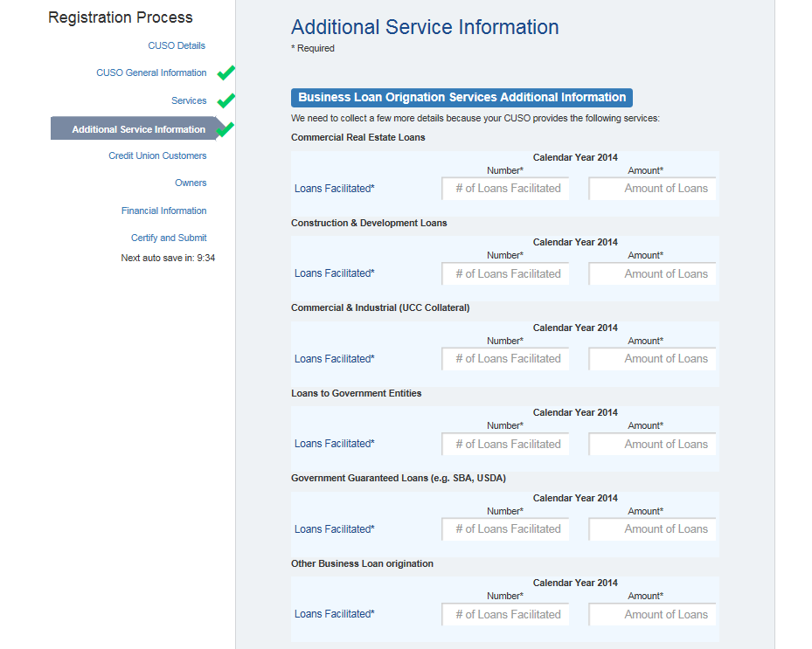Select the Additional Service Information tab
Screen dimensions: 812x649
point(138,129)
